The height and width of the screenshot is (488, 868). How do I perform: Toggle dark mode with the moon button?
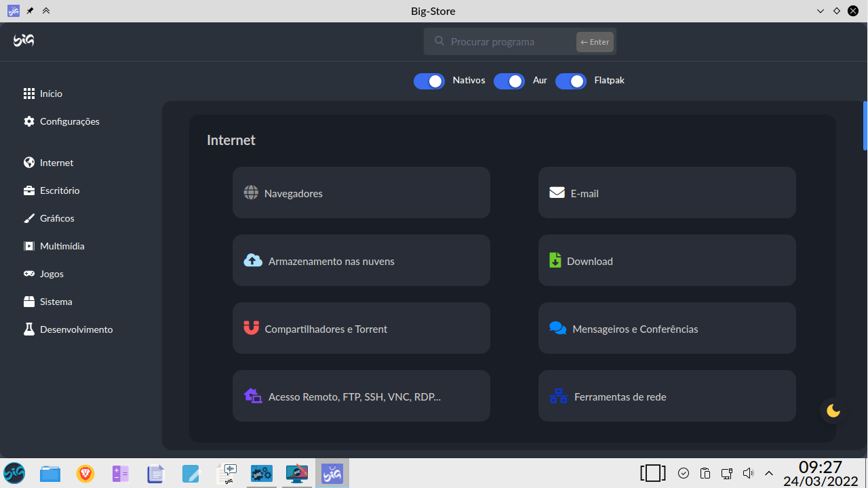833,410
